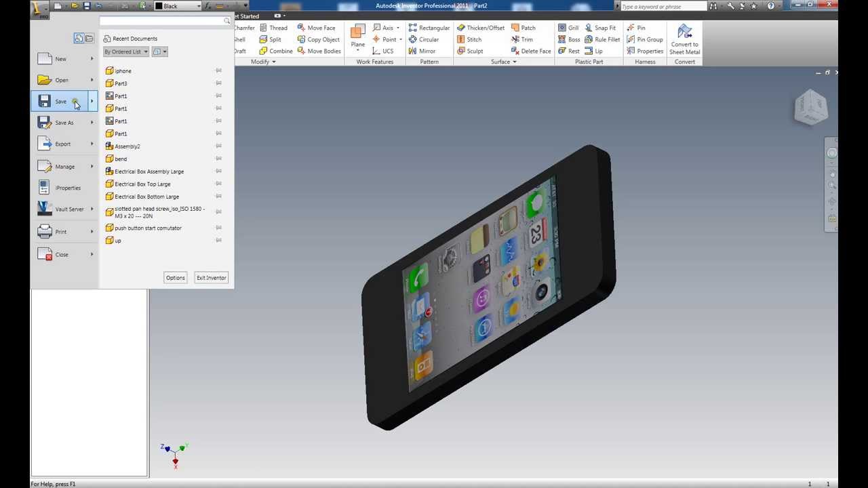Viewport: 868px width, 488px height.
Task: Select the Thicken/Offset surface tool
Action: [x=480, y=28]
